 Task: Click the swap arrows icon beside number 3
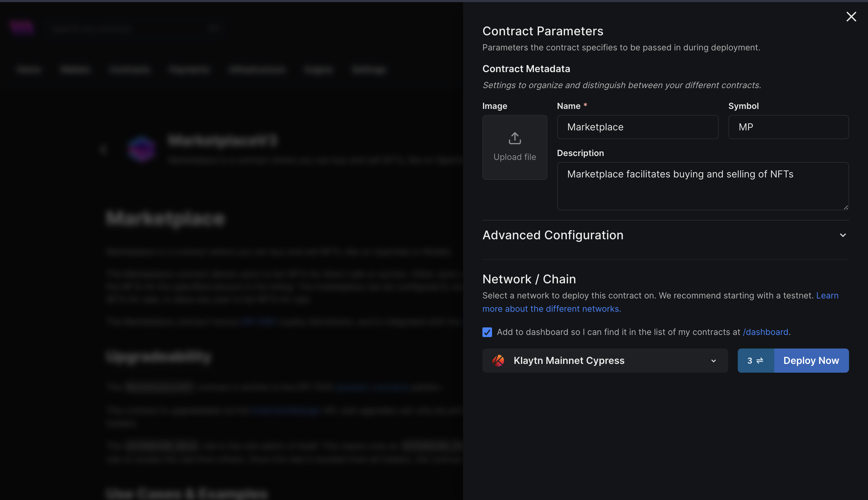[759, 361]
